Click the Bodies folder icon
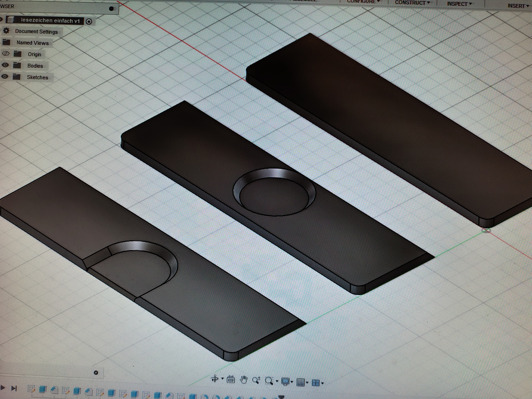Image resolution: width=532 pixels, height=399 pixels. click(x=17, y=65)
